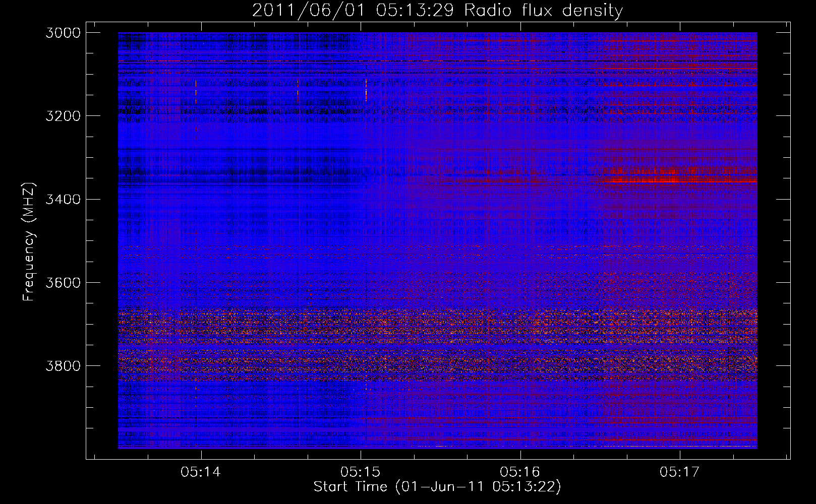Select the 3600 frequency axis label
This screenshot has width=816, height=504.
click(63, 282)
